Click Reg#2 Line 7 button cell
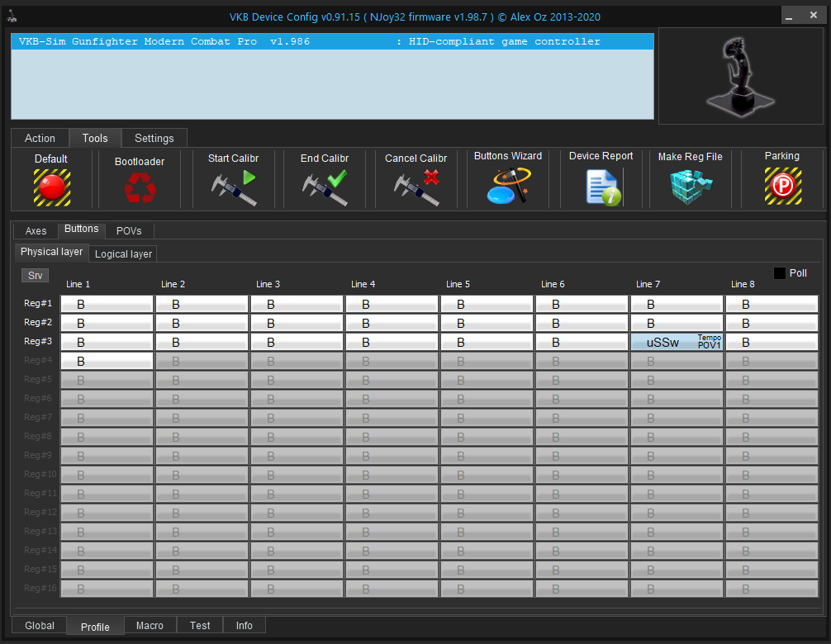Viewport: 831px width, 644px height. click(677, 323)
